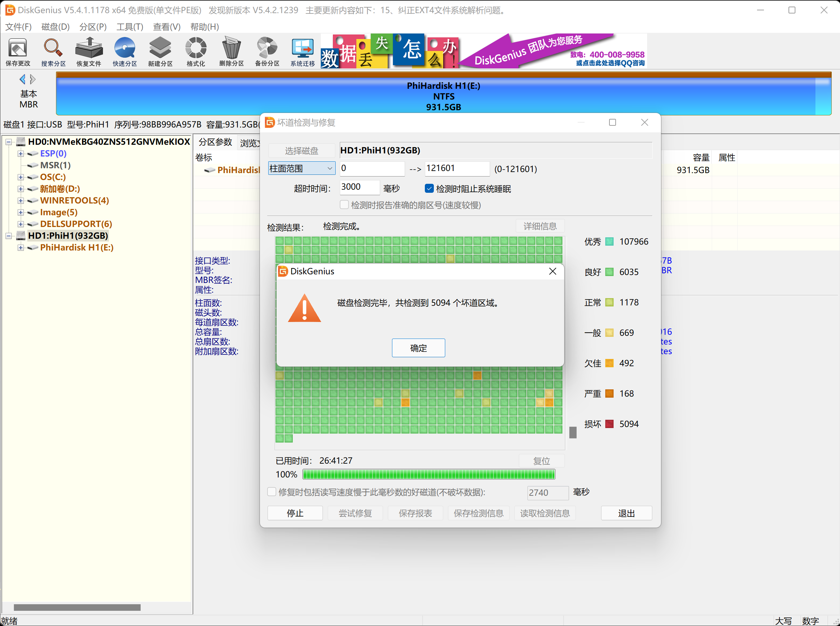The width and height of the screenshot is (840, 626).
Task: Click the 尝试修复 button
Action: coord(355,513)
